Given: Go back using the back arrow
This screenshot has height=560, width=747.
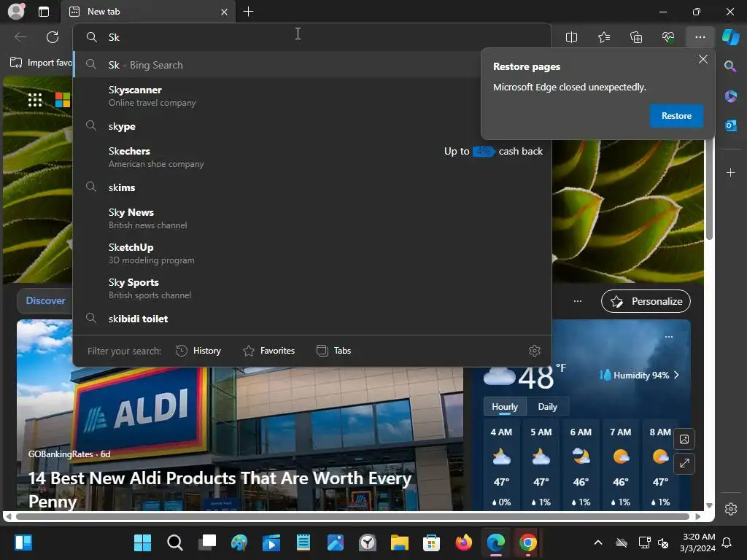Looking at the screenshot, I should tap(20, 37).
